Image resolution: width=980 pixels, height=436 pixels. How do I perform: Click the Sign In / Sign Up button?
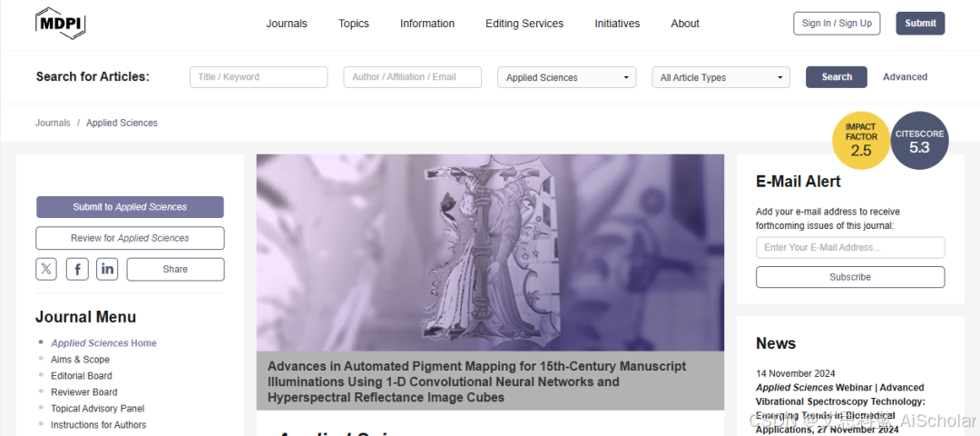tap(837, 23)
